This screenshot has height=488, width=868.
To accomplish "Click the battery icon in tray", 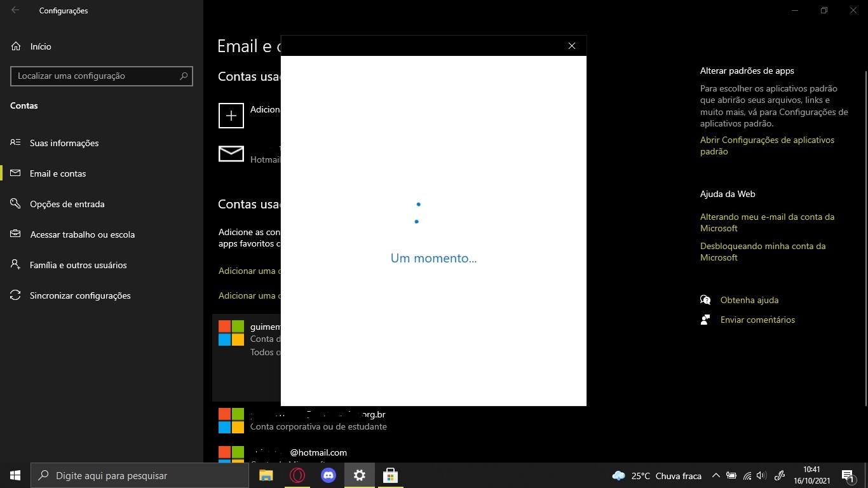I will click(731, 475).
